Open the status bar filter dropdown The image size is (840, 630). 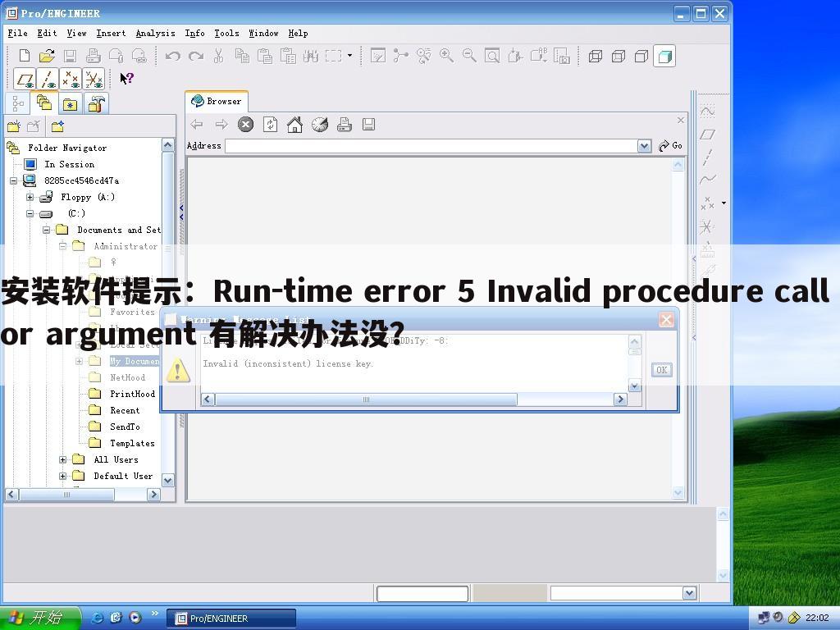click(x=689, y=594)
